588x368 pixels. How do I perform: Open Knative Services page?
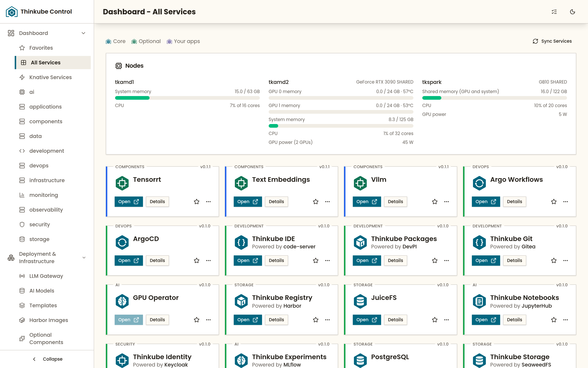[x=53, y=77]
